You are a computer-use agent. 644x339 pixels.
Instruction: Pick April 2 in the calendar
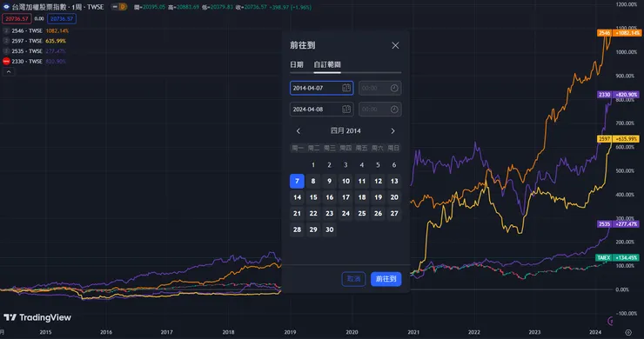[329, 165]
